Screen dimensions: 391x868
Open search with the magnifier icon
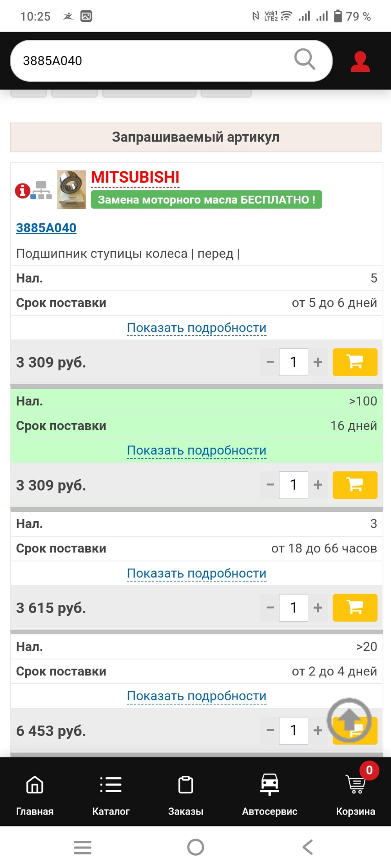coord(305,59)
